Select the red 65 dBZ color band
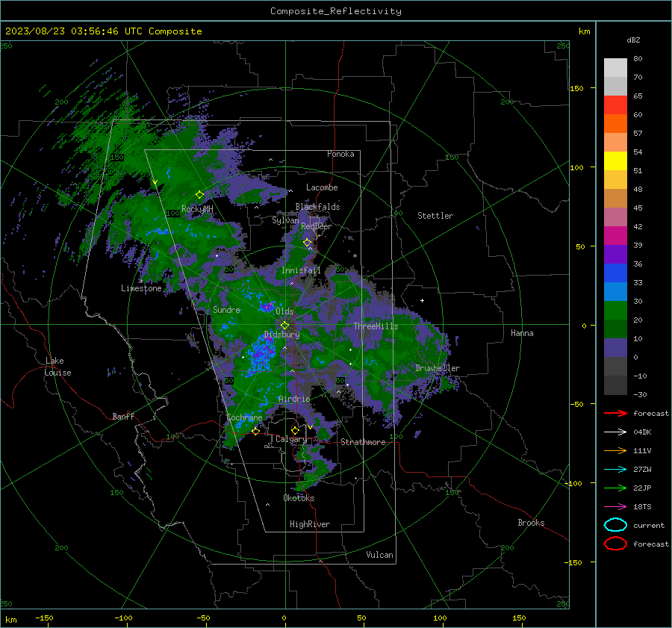The width and height of the screenshot is (672, 628). 615,105
